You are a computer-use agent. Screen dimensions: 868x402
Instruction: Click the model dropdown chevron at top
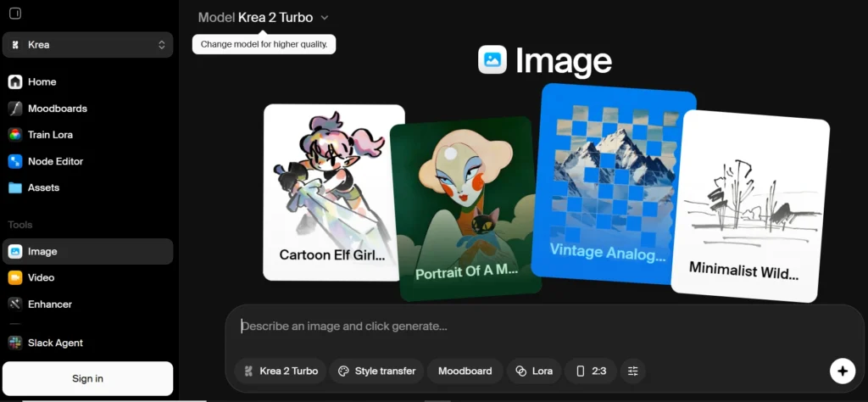coord(325,18)
